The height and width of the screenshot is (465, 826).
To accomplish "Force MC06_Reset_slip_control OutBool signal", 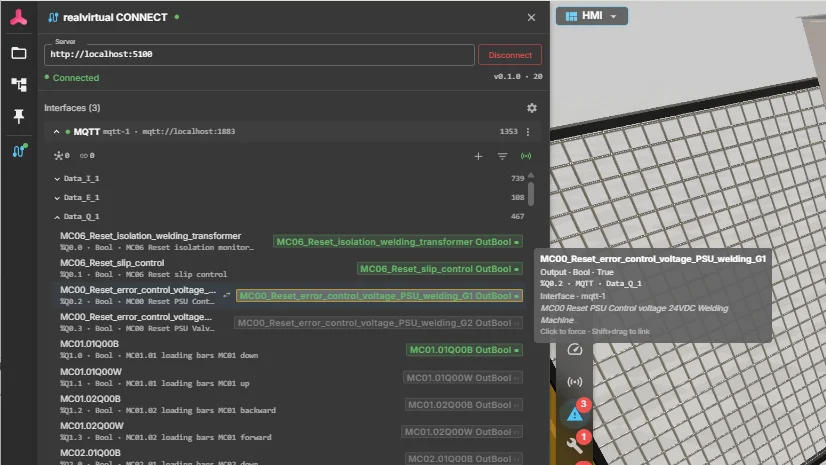I will click(x=439, y=269).
